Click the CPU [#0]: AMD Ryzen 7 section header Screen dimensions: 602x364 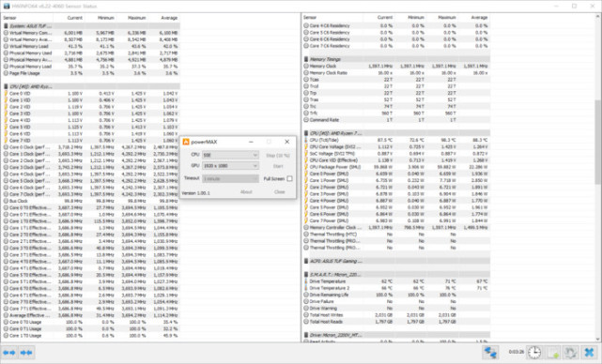click(x=396, y=133)
